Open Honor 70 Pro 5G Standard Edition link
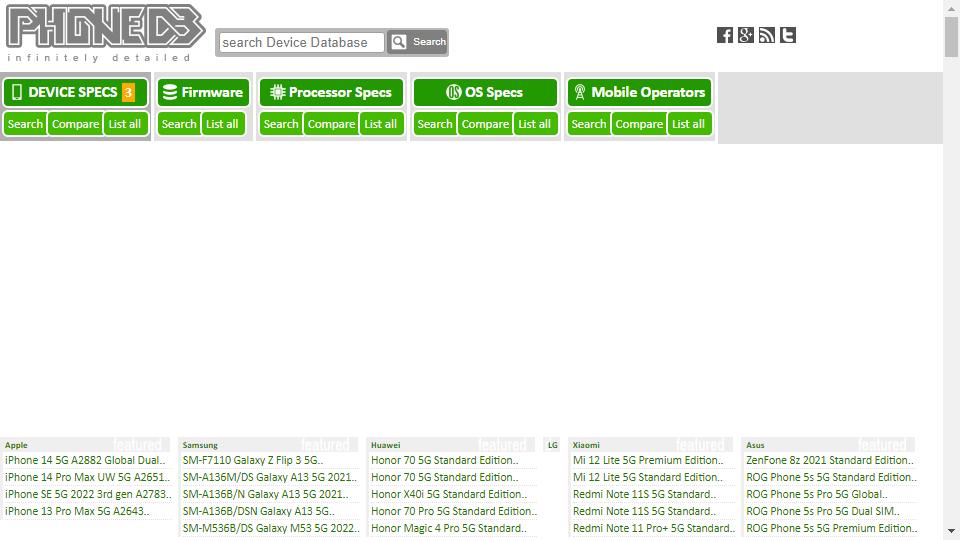Viewport: 960px width, 540px height. [454, 511]
